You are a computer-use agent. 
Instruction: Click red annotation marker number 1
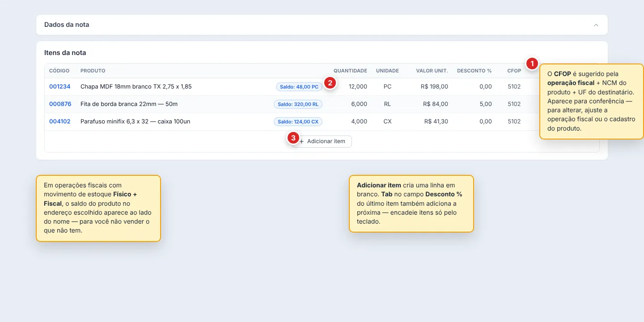[x=532, y=64]
